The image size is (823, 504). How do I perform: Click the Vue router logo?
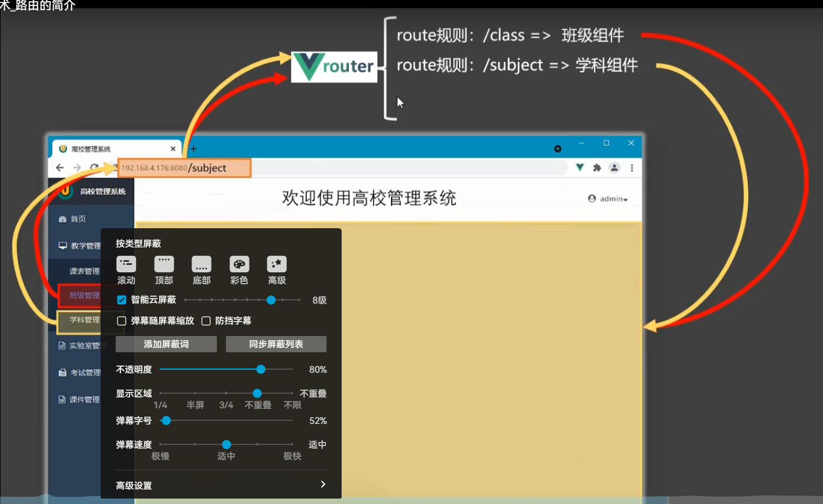tap(334, 67)
